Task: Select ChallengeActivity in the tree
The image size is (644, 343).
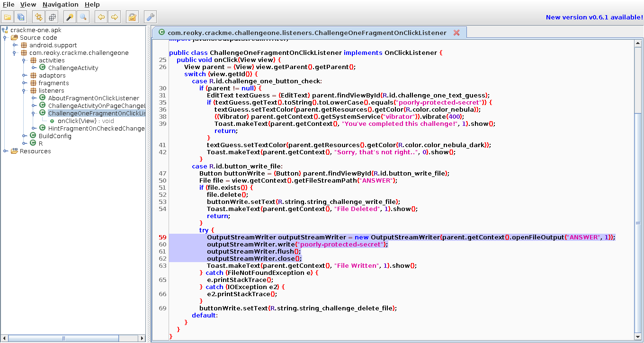Action: 73,68
